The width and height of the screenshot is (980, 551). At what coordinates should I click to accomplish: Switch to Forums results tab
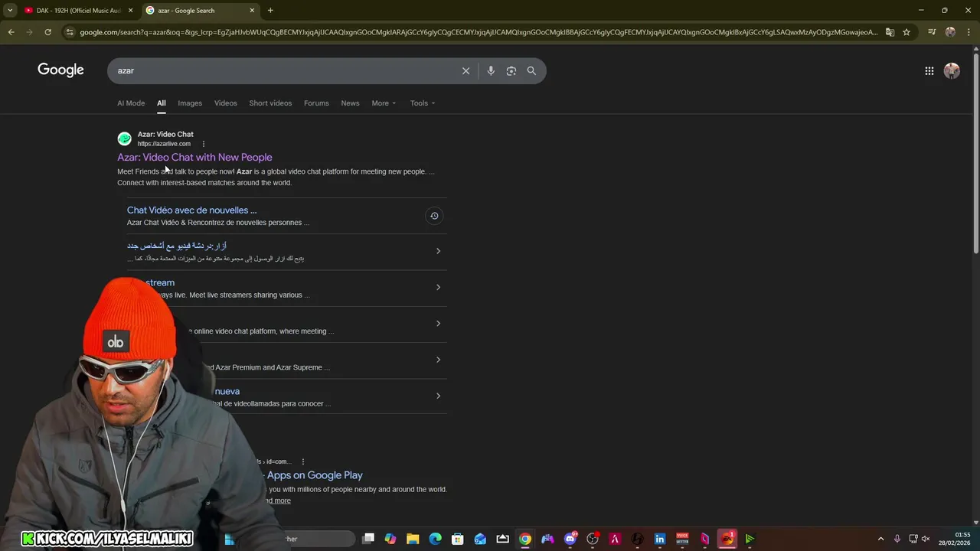[x=316, y=103]
